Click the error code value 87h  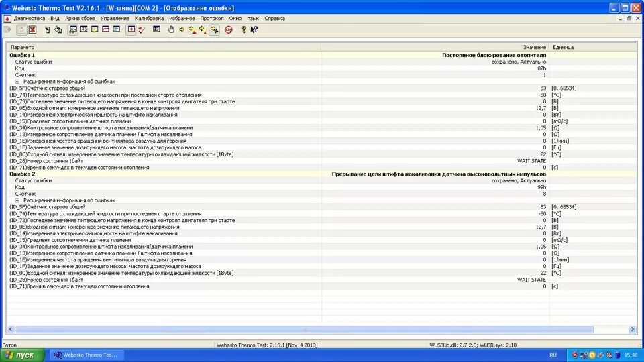pos(542,68)
